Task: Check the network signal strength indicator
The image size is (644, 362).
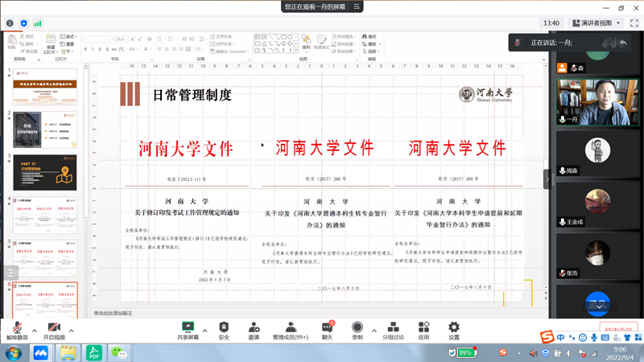Action: [37, 23]
